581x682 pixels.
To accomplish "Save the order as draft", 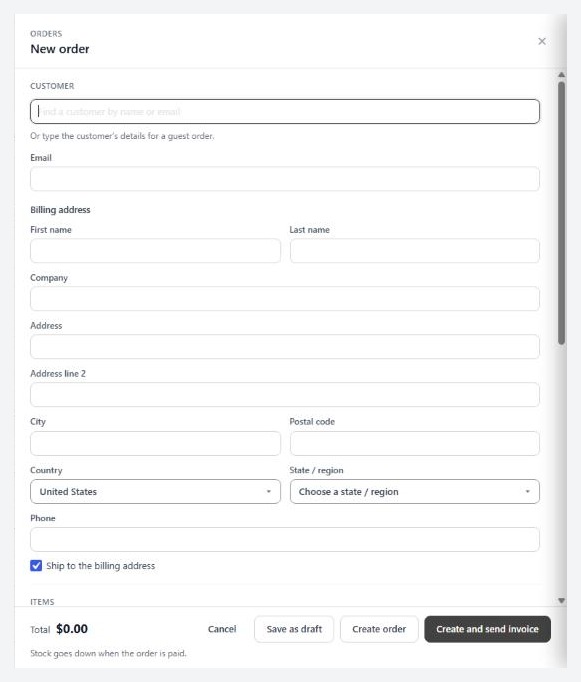I will (x=294, y=629).
